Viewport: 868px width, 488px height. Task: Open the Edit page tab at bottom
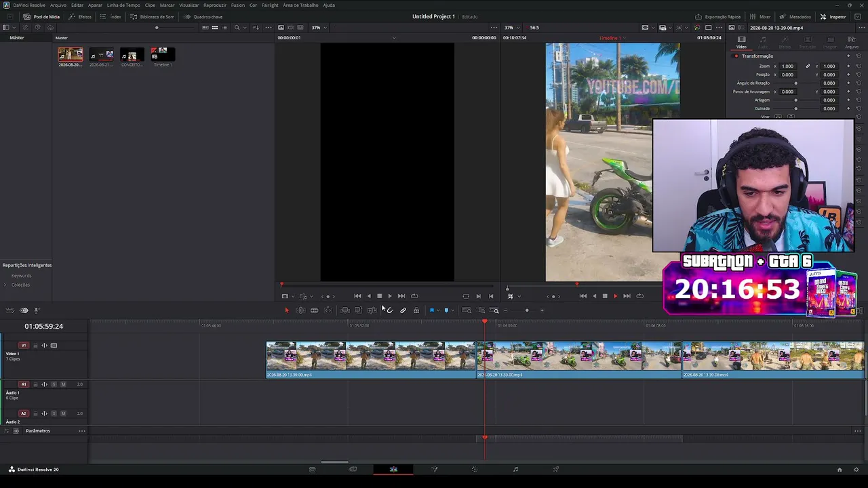coord(393,469)
